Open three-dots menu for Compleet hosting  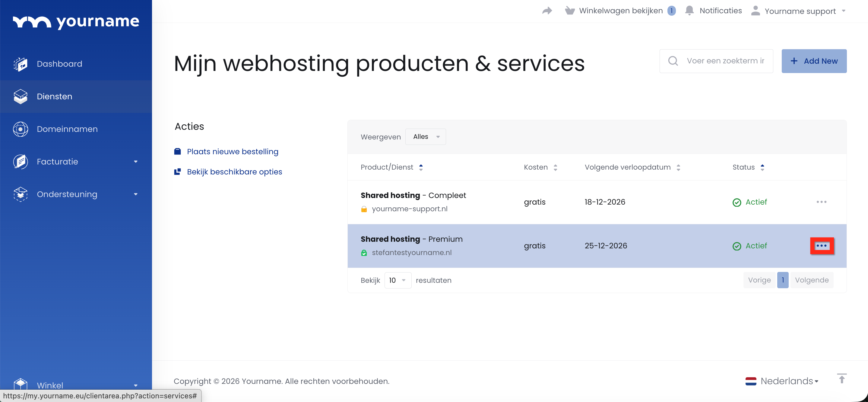[821, 202]
